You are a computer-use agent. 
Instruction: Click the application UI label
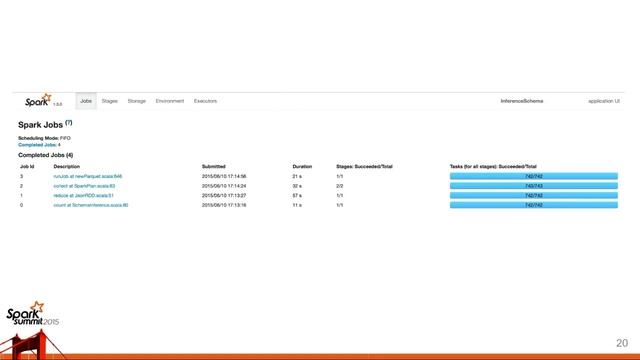604,101
